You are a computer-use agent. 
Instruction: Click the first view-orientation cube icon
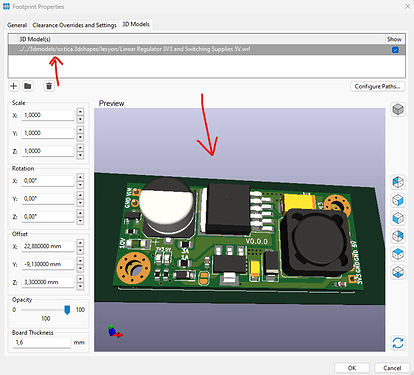[398, 182]
